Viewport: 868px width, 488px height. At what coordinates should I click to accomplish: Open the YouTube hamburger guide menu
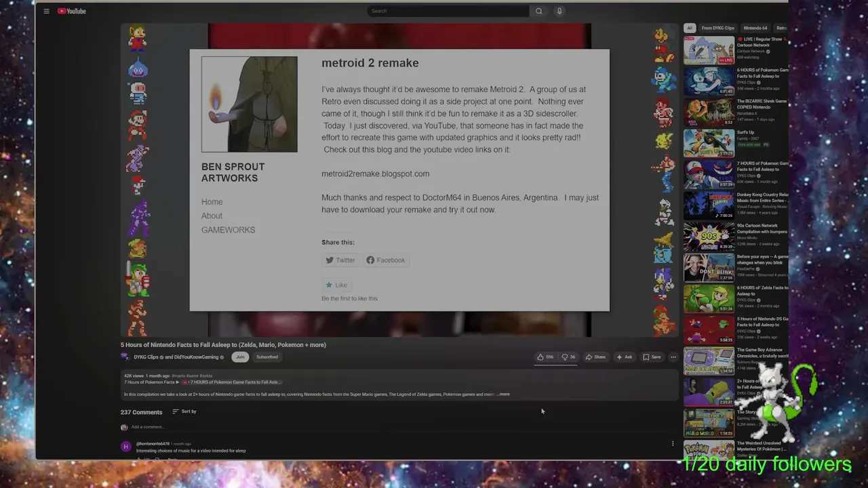click(46, 11)
